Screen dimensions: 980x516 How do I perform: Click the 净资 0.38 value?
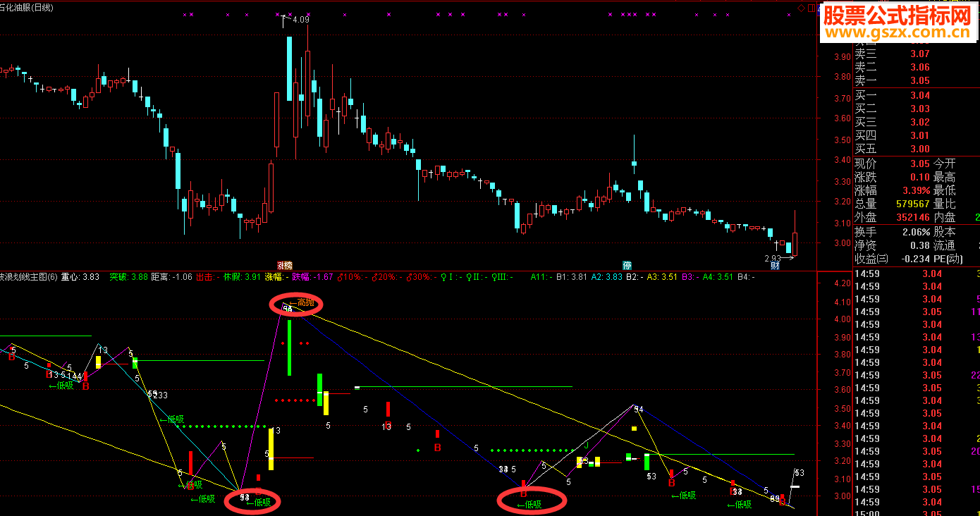(919, 245)
